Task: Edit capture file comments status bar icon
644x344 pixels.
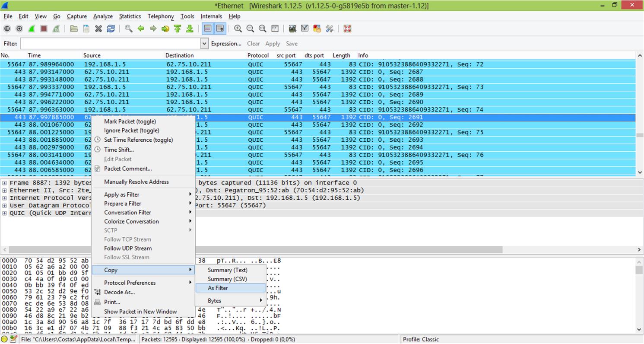Action: [x=13, y=339]
